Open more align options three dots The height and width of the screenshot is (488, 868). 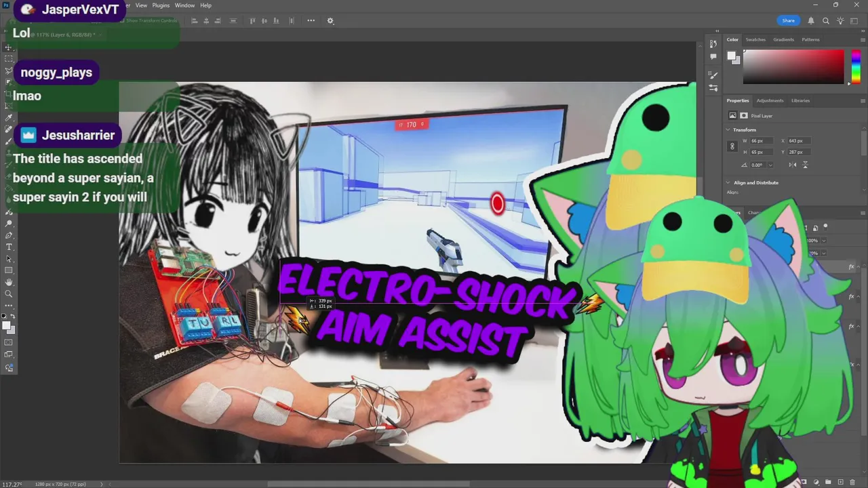(x=311, y=20)
